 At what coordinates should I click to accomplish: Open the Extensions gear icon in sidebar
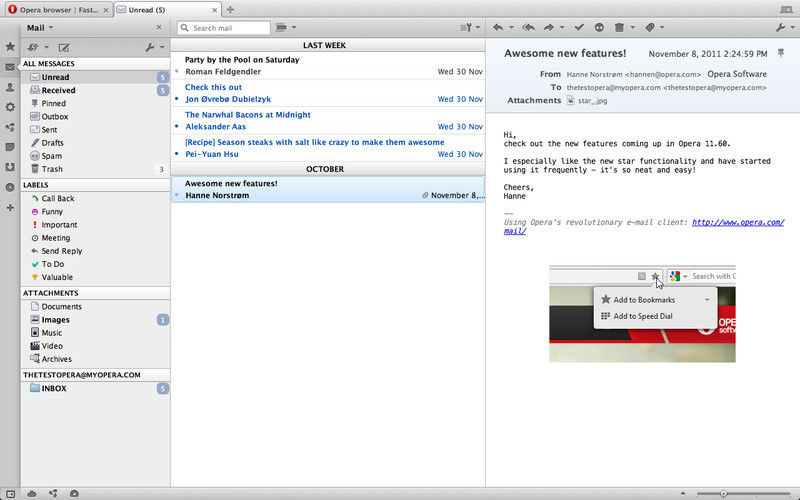[10, 107]
